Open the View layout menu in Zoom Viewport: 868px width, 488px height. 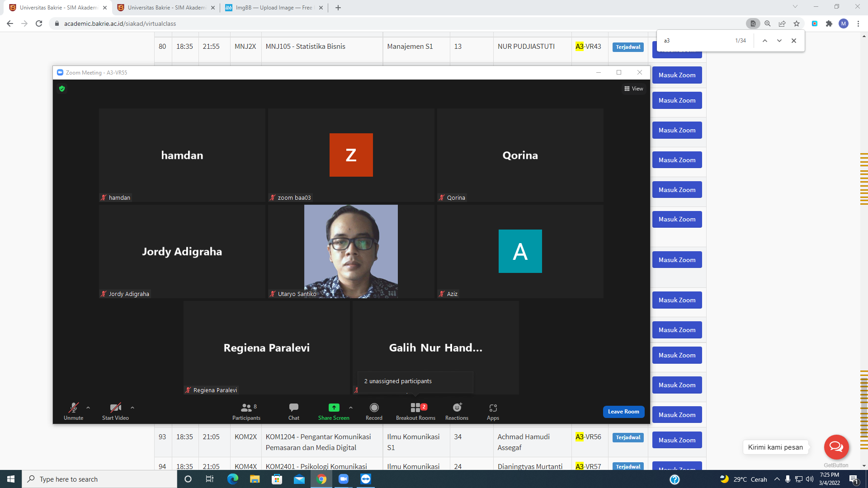634,89
